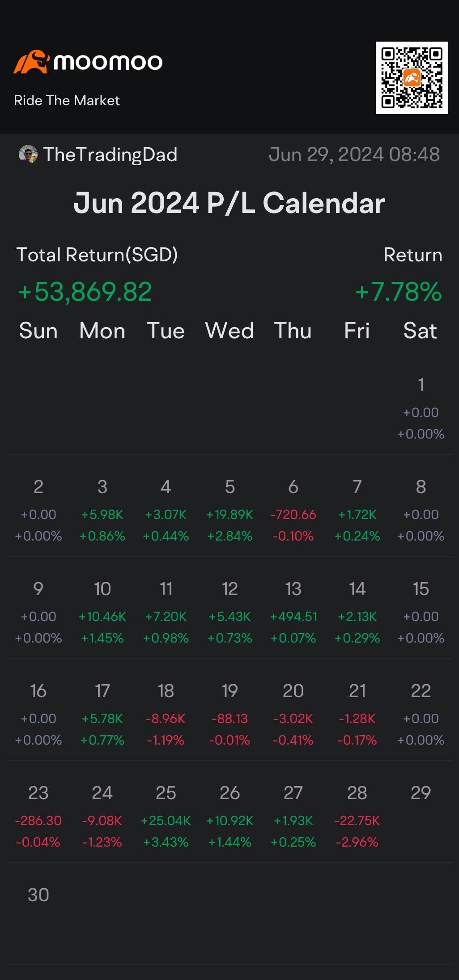Select June 28 showing -22.75K loss

coord(357,817)
